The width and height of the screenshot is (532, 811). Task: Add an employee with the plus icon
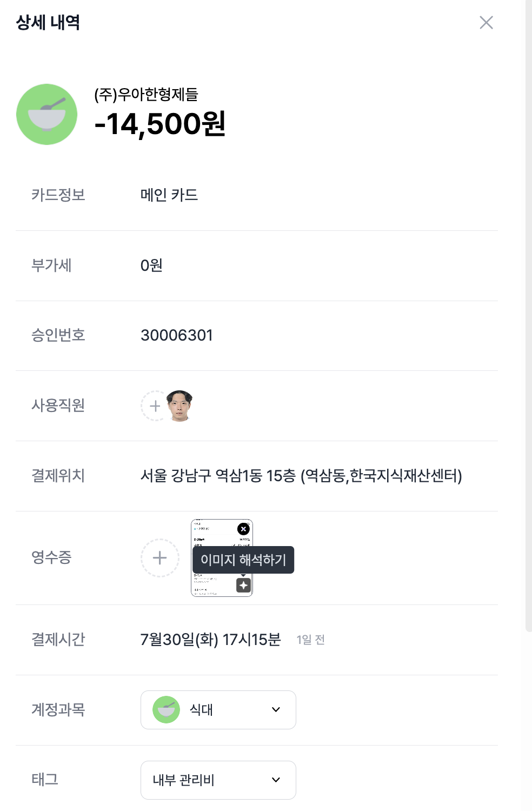tap(155, 406)
